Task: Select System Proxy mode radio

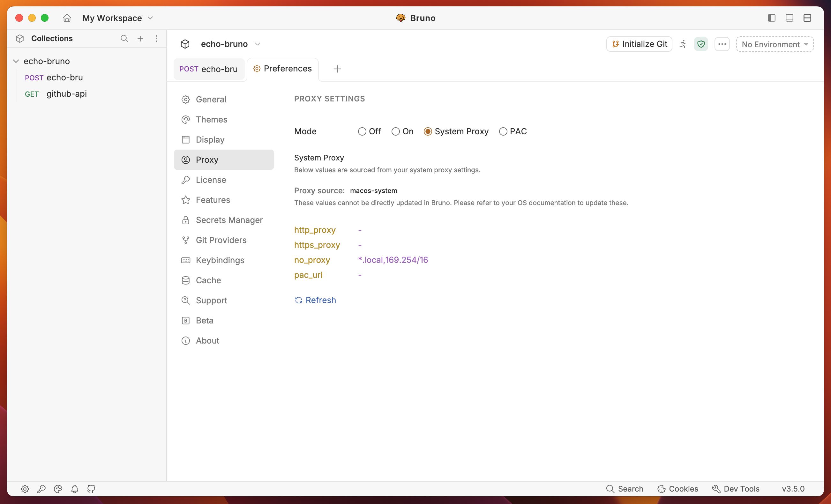Action: click(428, 131)
